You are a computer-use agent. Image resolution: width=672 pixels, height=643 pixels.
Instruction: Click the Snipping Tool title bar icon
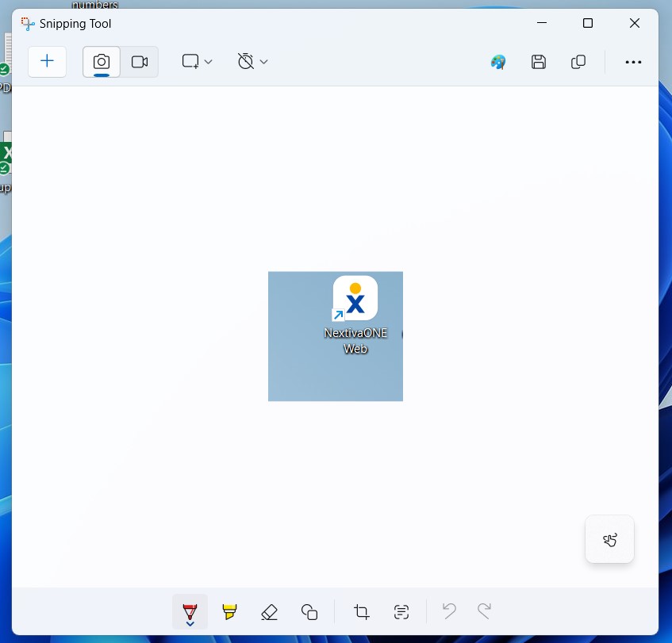point(28,24)
